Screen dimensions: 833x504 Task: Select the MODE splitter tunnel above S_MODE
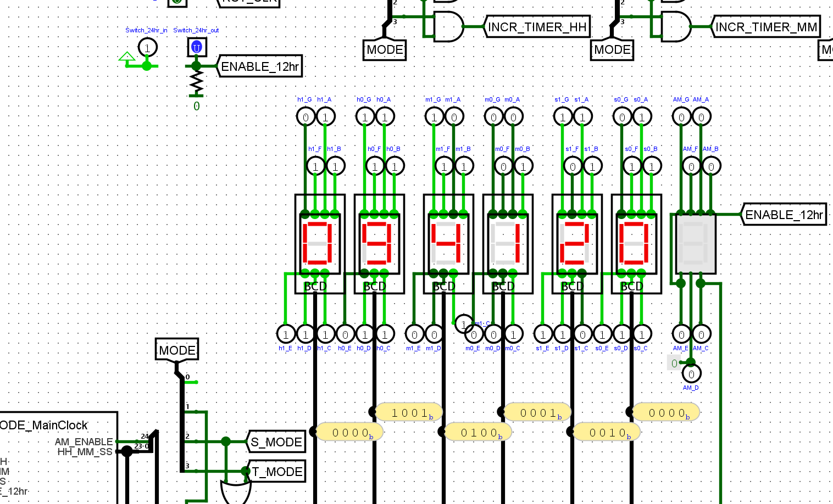(177, 350)
